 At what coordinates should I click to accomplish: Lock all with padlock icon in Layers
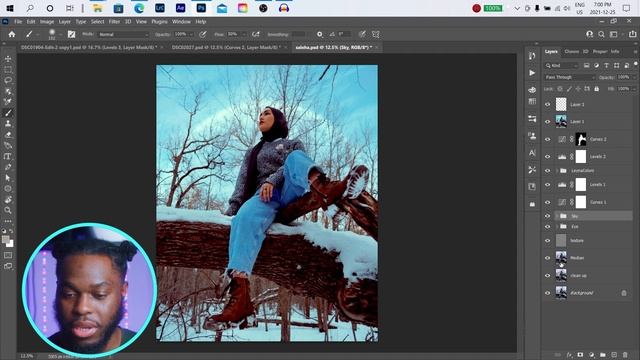click(597, 89)
